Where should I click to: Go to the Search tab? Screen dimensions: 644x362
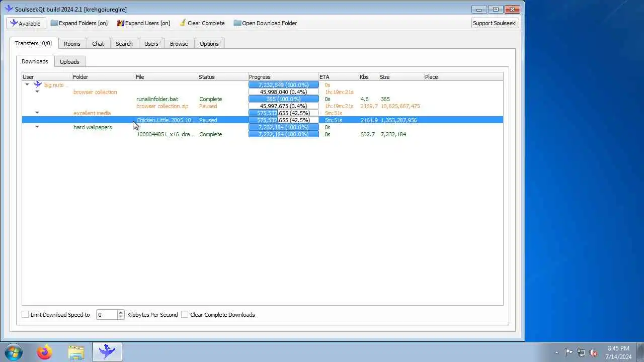pos(124,44)
